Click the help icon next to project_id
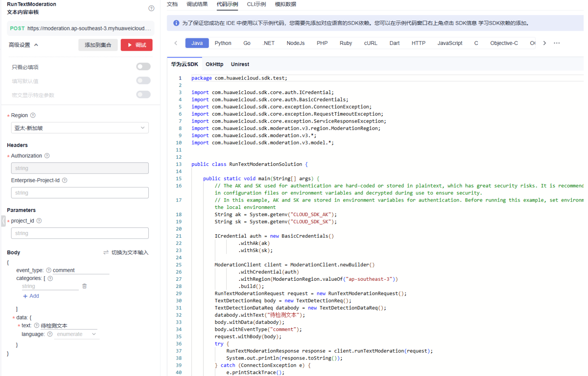The width and height of the screenshot is (588, 376). pyautogui.click(x=39, y=220)
